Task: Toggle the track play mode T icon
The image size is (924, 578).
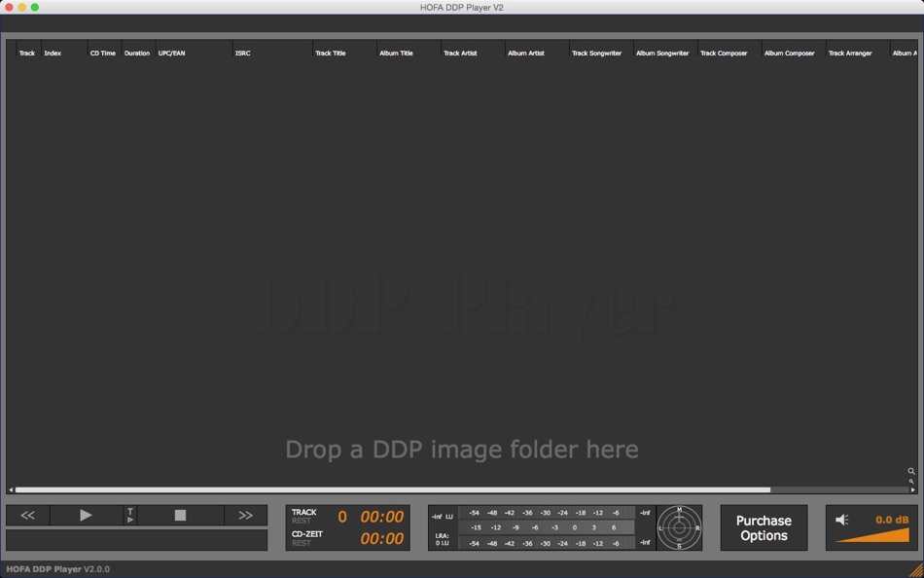Action: click(130, 515)
